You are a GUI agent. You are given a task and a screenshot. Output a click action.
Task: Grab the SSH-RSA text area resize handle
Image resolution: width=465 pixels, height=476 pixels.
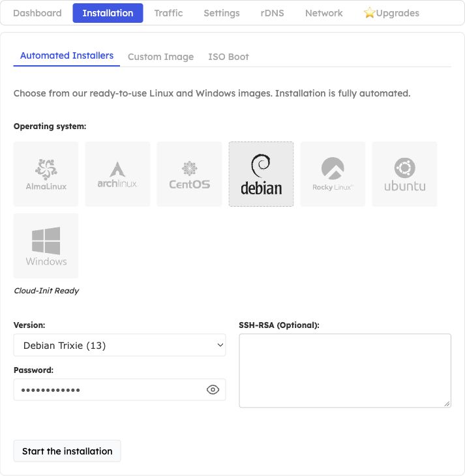(447, 404)
